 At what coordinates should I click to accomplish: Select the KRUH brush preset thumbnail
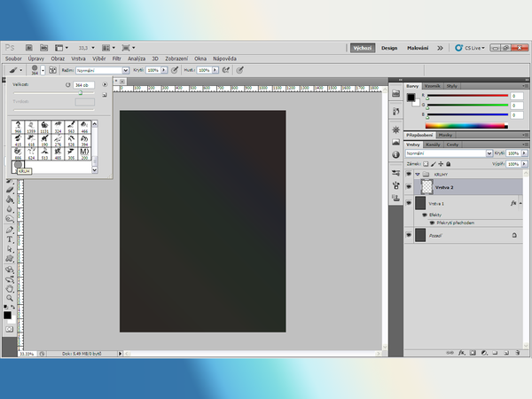(19, 164)
